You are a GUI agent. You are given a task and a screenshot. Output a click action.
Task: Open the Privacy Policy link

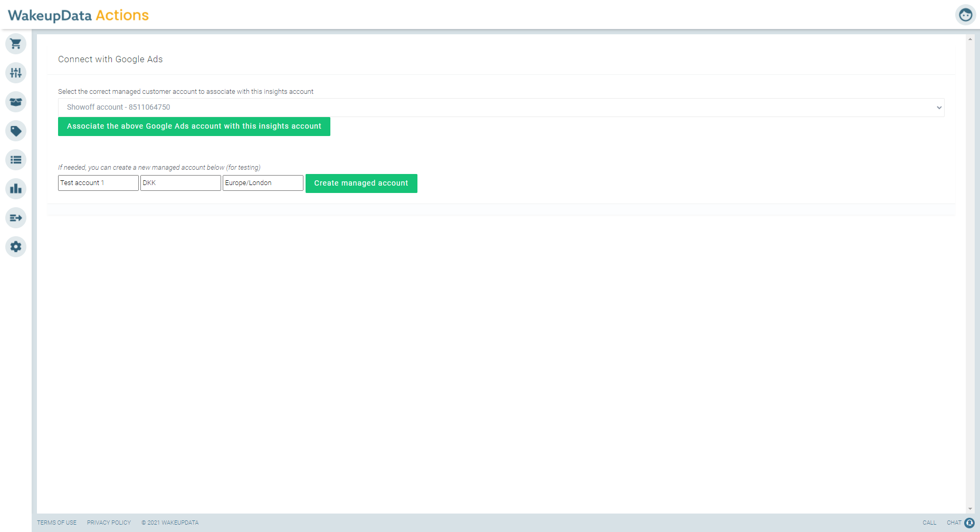[109, 523]
